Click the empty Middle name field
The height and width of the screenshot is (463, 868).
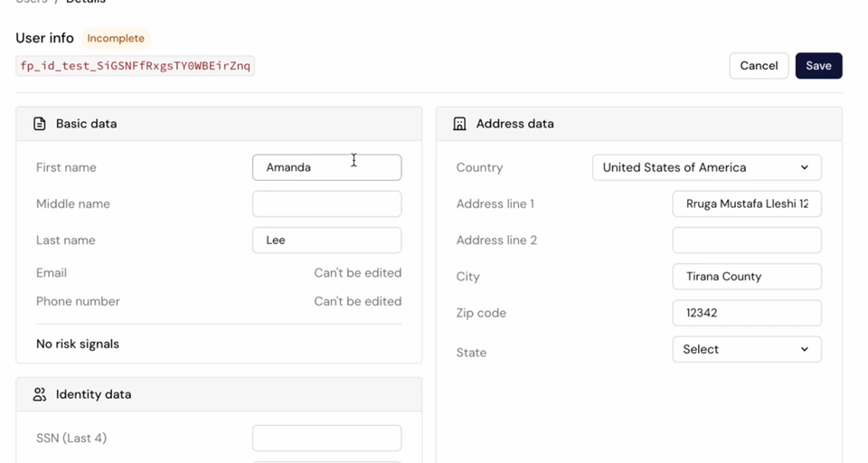pos(326,203)
